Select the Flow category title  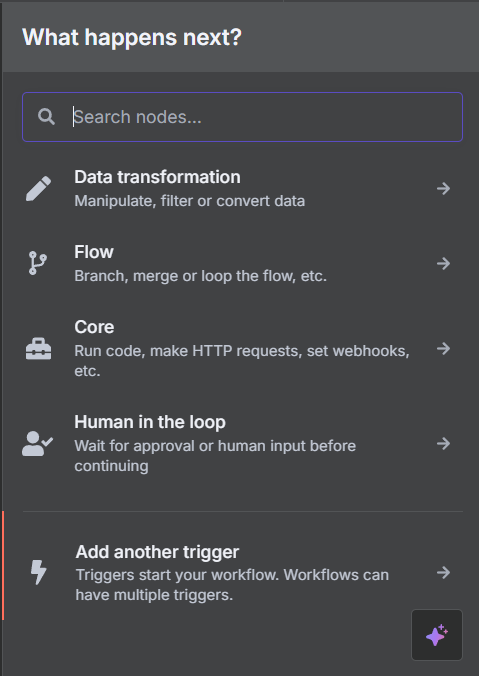click(x=94, y=252)
